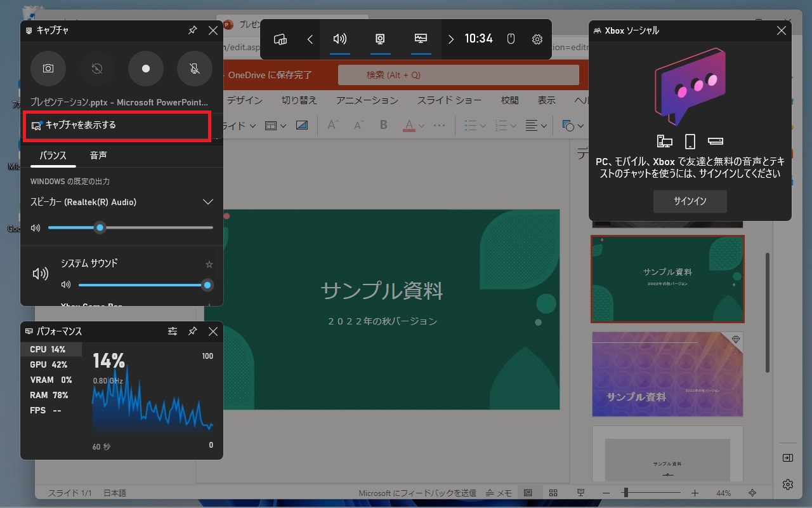
Task: Expand スピーカー (Realtek(R) Audio) output dropdown
Action: [207, 202]
